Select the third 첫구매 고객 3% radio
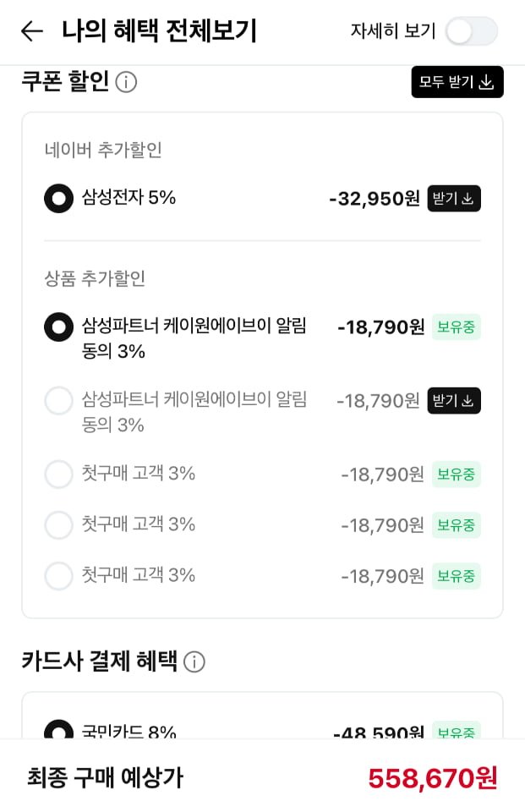The width and height of the screenshot is (525, 812). pos(58,575)
